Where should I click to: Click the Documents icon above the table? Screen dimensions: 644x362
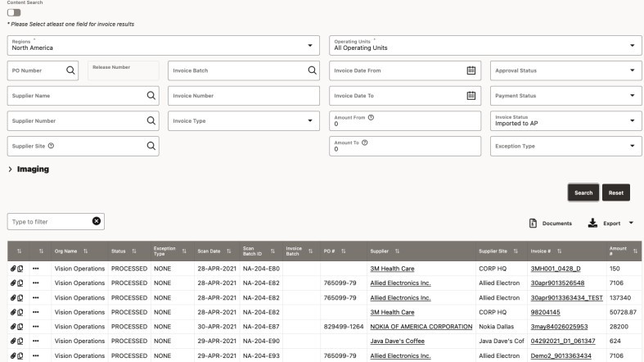tap(533, 223)
